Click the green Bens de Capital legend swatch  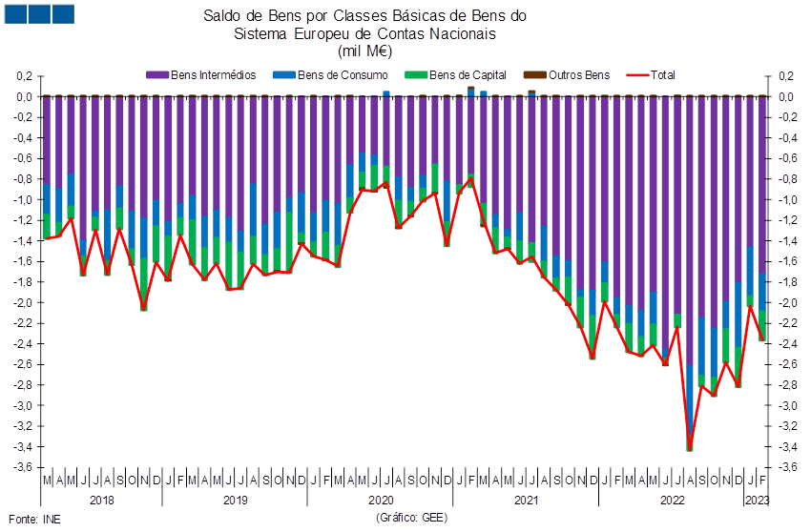tap(416, 75)
